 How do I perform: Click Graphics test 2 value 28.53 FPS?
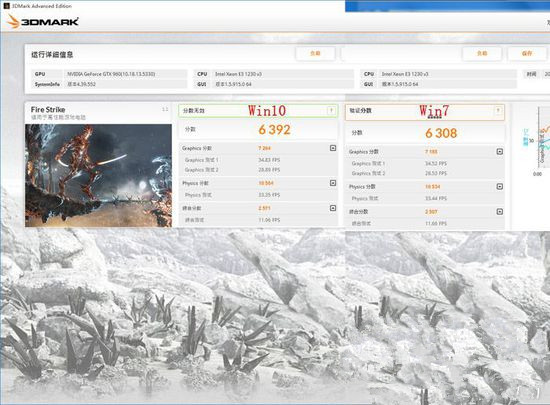pyautogui.click(x=436, y=173)
